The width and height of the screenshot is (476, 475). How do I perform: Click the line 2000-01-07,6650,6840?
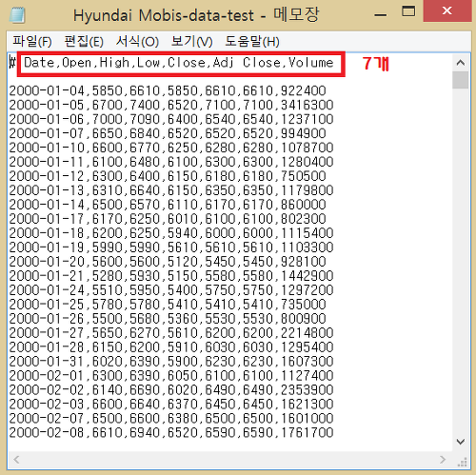(168, 133)
